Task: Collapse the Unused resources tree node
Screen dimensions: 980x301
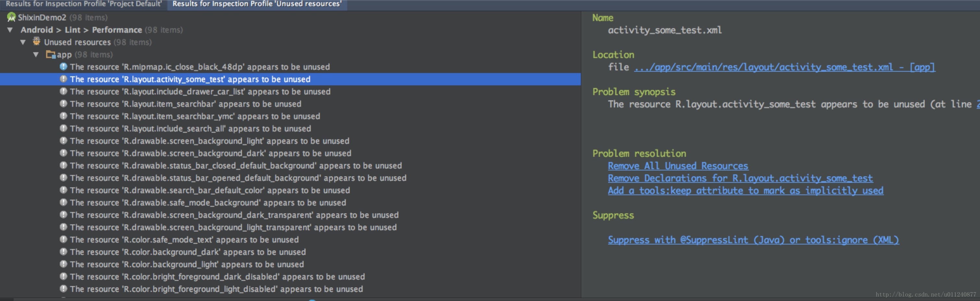Action: click(x=23, y=42)
